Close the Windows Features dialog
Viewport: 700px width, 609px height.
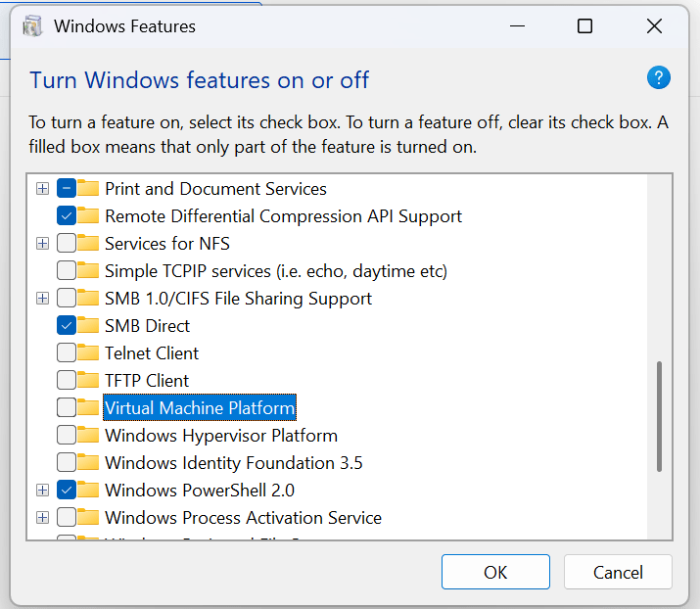point(654,25)
